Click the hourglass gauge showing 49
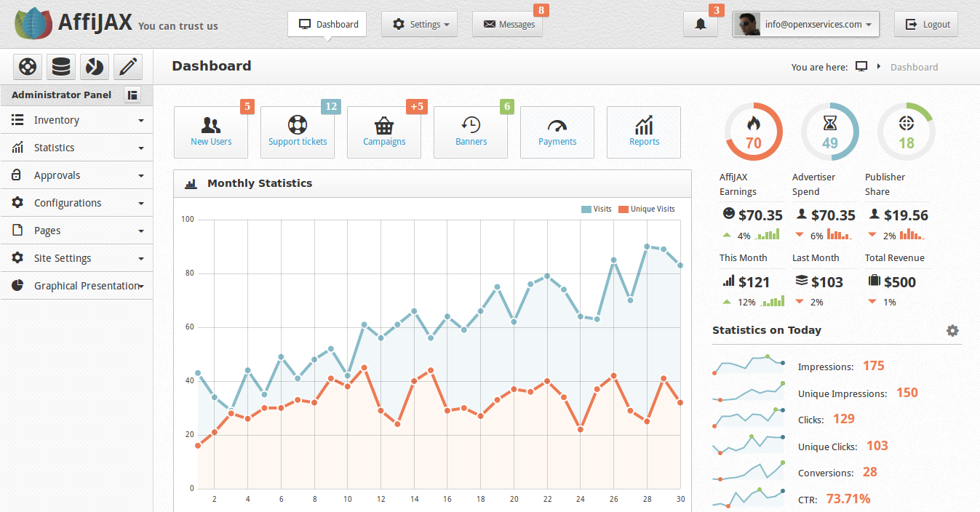Image resolution: width=980 pixels, height=512 pixels. (x=830, y=132)
